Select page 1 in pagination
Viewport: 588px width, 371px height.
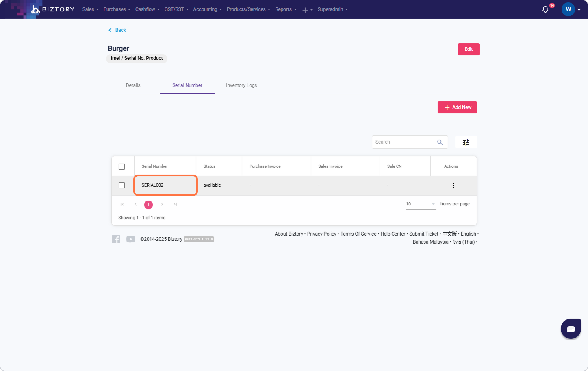tap(148, 204)
